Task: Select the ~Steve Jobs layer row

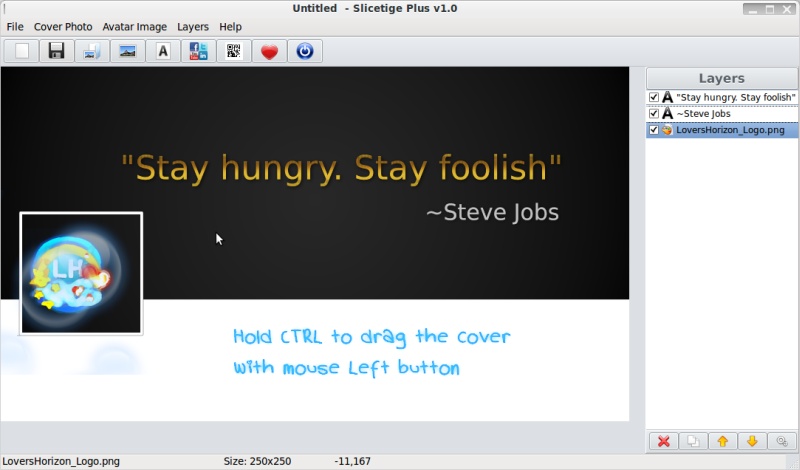Action: [x=722, y=113]
